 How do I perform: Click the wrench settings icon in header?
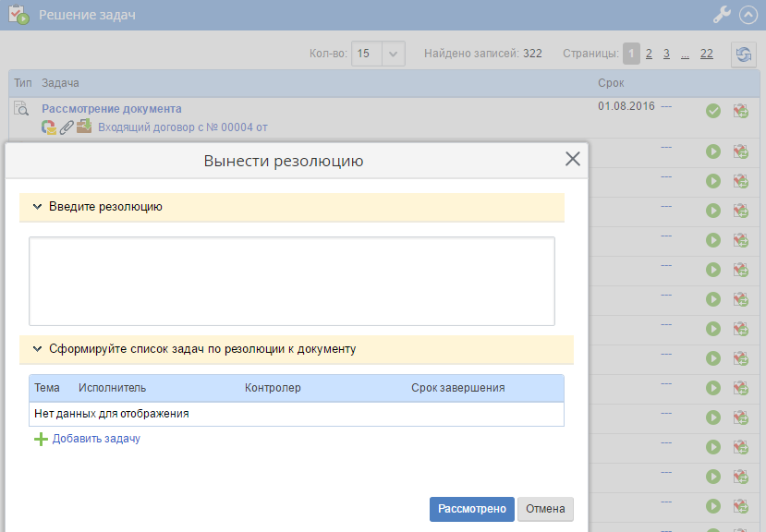(x=722, y=15)
